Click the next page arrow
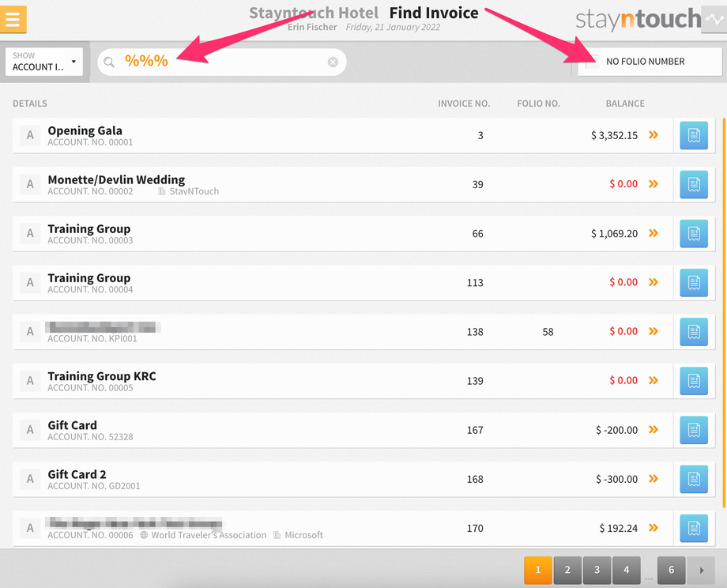Image resolution: width=727 pixels, height=588 pixels. (x=701, y=570)
